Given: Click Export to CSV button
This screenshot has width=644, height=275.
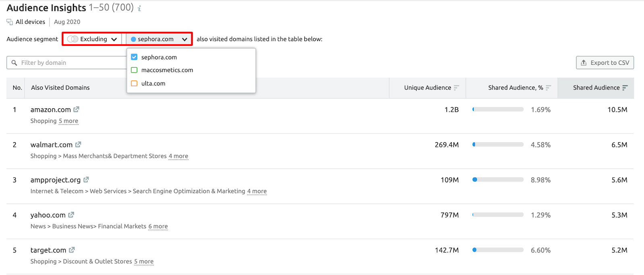Looking at the screenshot, I should tap(605, 63).
